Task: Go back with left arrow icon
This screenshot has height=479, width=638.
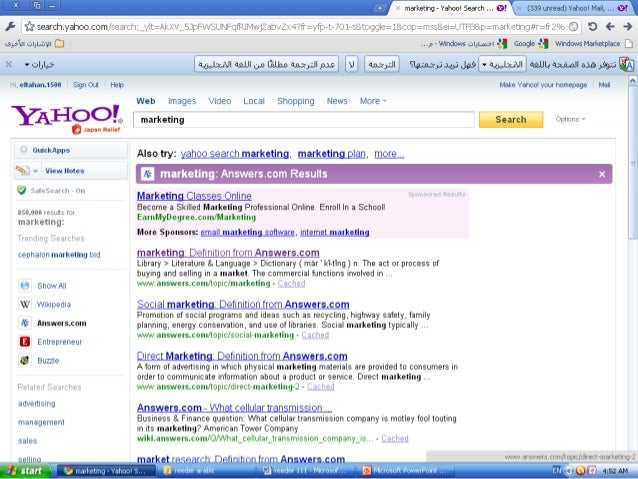Action: [610, 26]
